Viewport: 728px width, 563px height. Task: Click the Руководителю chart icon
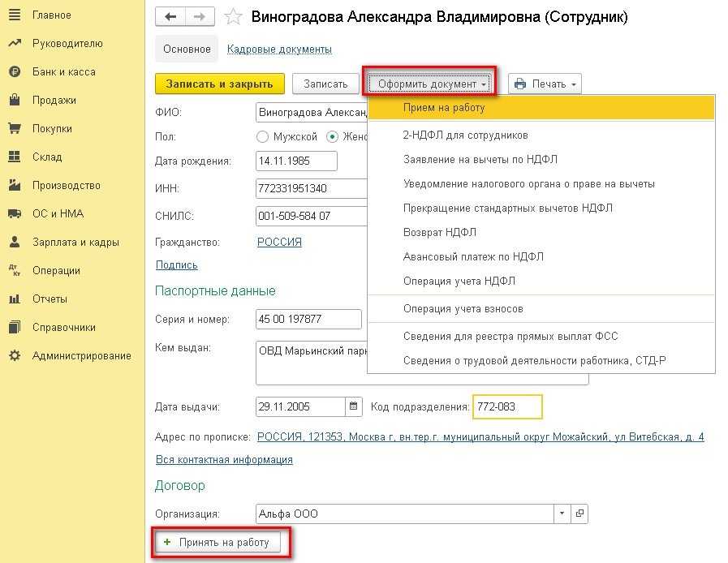[x=15, y=43]
